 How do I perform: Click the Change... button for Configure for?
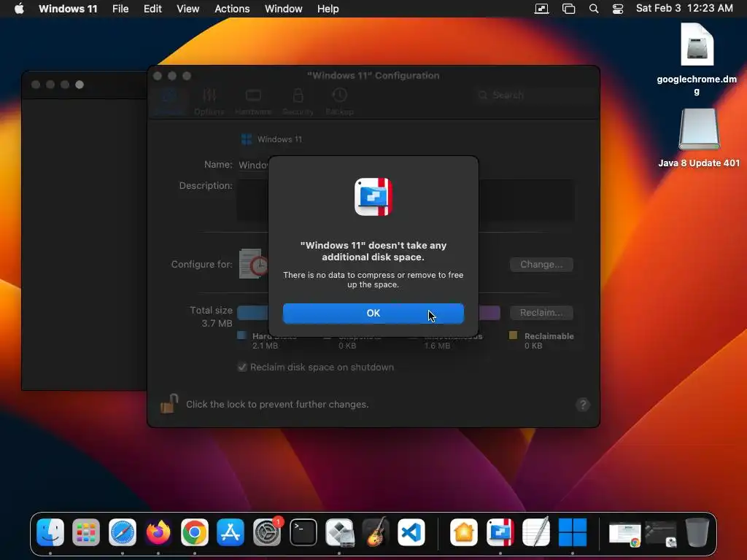point(541,264)
